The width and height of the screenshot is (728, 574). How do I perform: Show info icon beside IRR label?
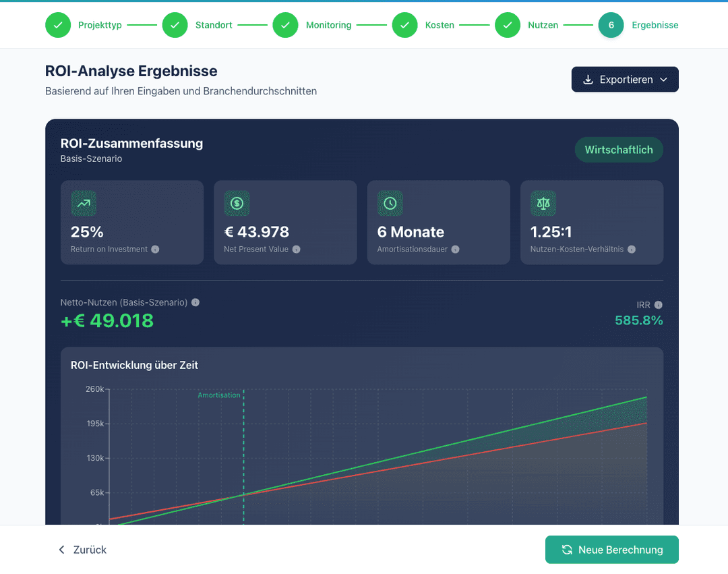[658, 305]
